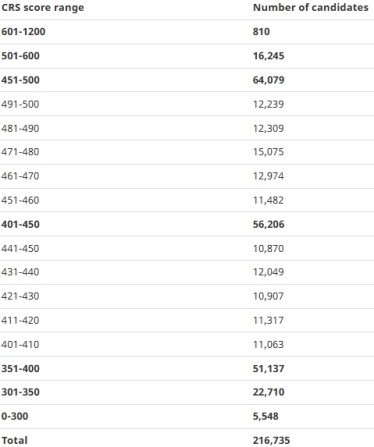This screenshot has height=447, width=374.
Task: Click the Total 216,735 value
Action: coord(271,440)
